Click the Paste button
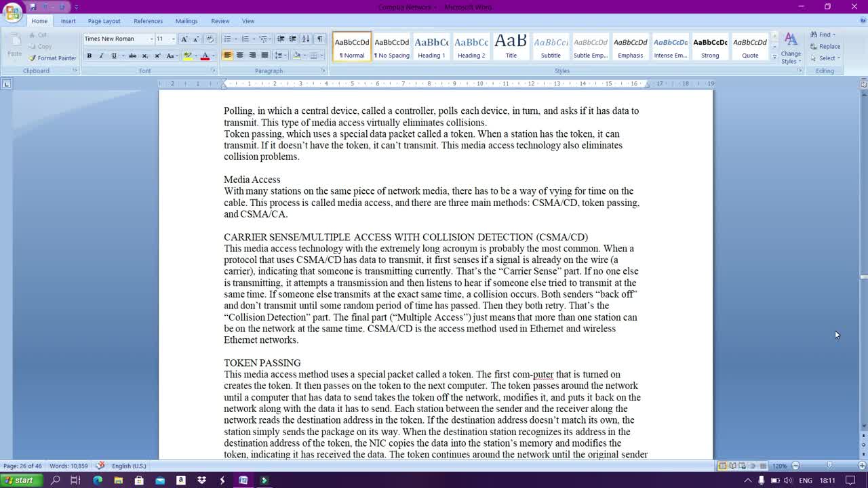Viewport: 868px width, 488px height. tap(14, 45)
